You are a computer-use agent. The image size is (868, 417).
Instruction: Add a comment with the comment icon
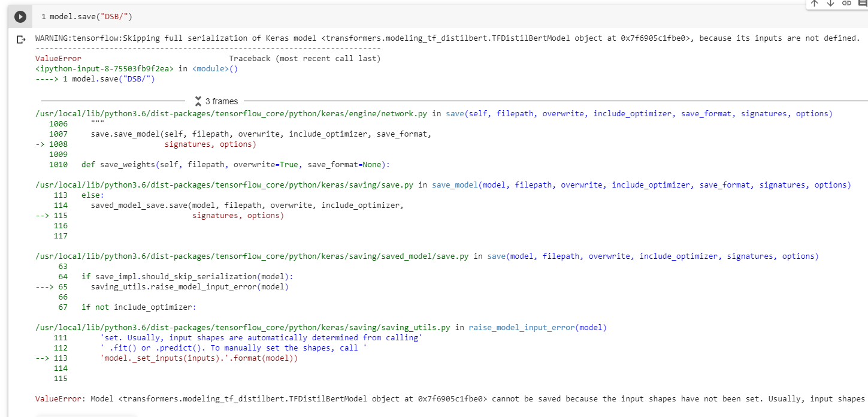pos(863,3)
